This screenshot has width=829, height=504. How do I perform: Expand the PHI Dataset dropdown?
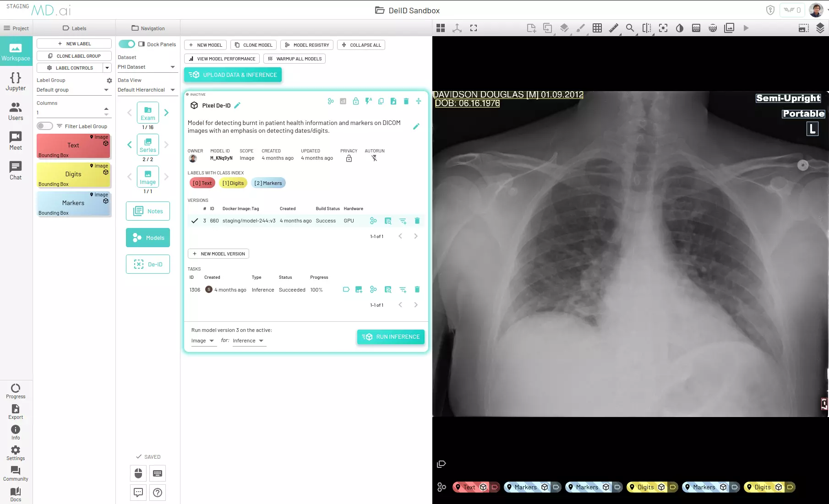pos(147,67)
